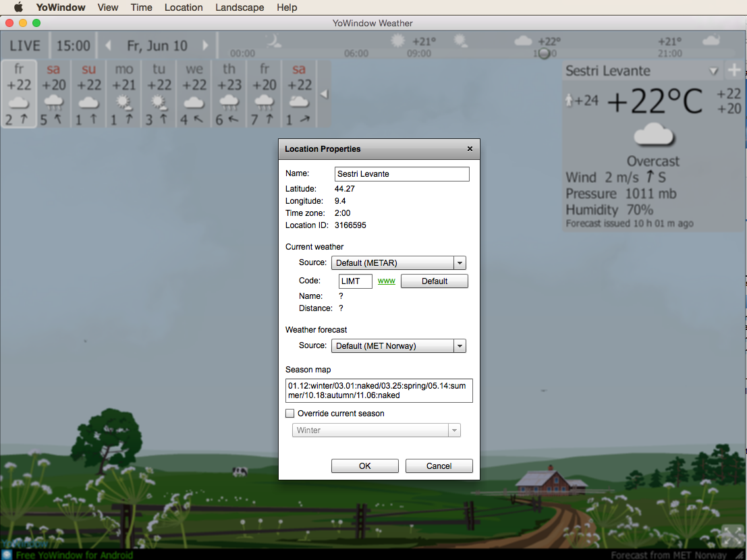Expand Sestri Levante location dropdown
This screenshot has width=747, height=560.
(713, 72)
